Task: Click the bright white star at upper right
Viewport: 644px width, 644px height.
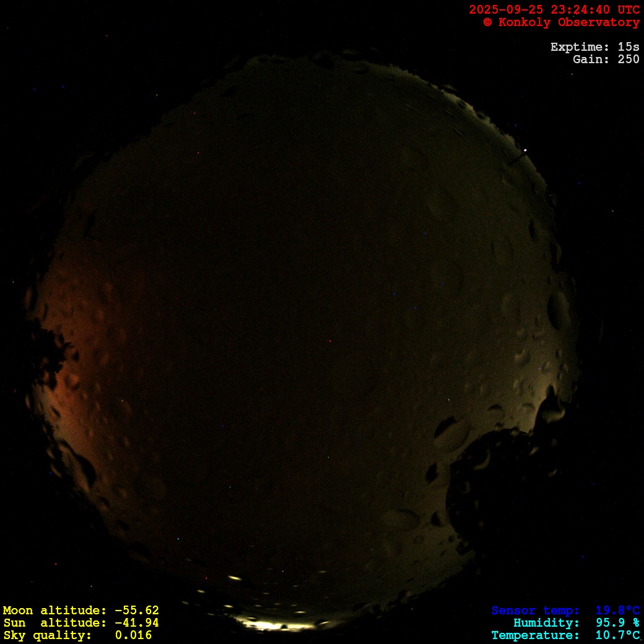Action: pyautogui.click(x=526, y=150)
